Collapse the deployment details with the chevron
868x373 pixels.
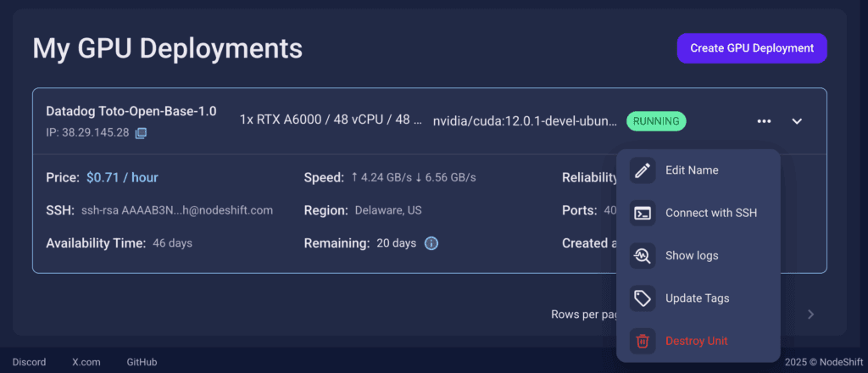point(797,121)
